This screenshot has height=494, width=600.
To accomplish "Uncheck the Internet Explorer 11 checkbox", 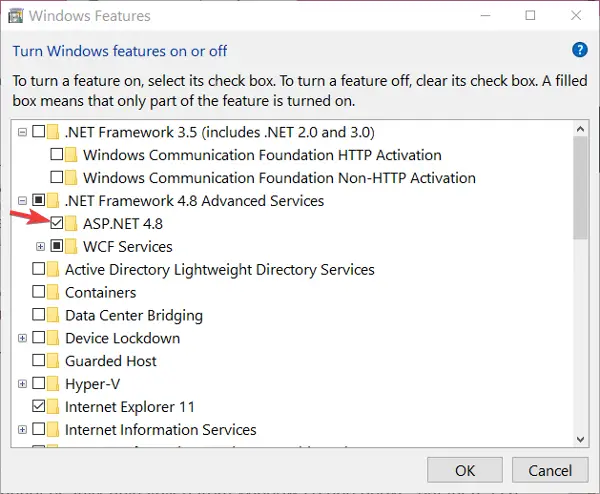I will 39,406.
